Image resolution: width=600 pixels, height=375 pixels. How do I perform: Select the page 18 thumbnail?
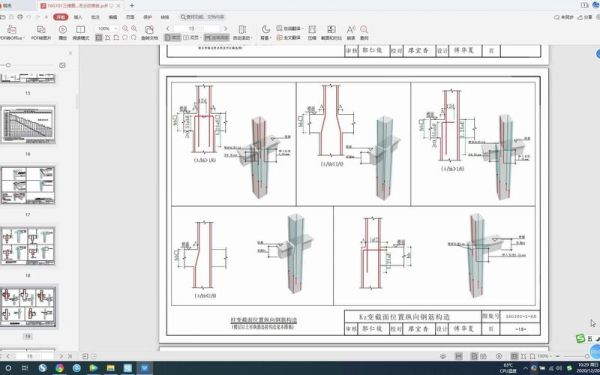pos(28,246)
